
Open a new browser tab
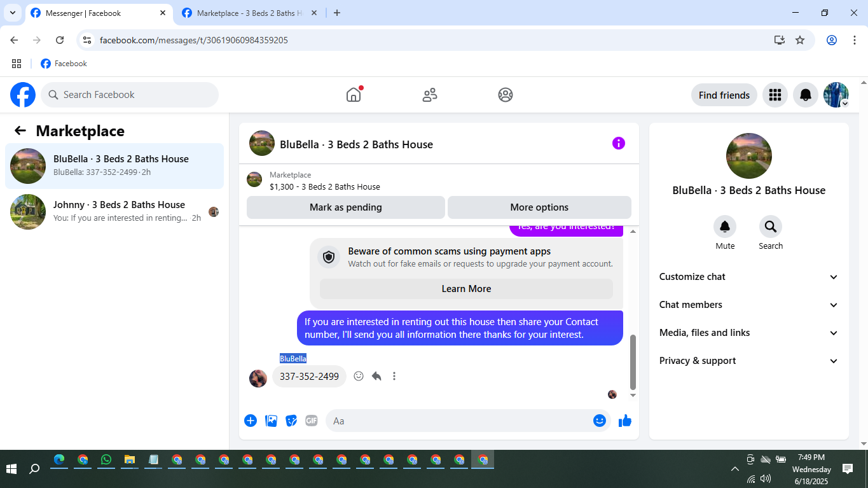pos(337,13)
